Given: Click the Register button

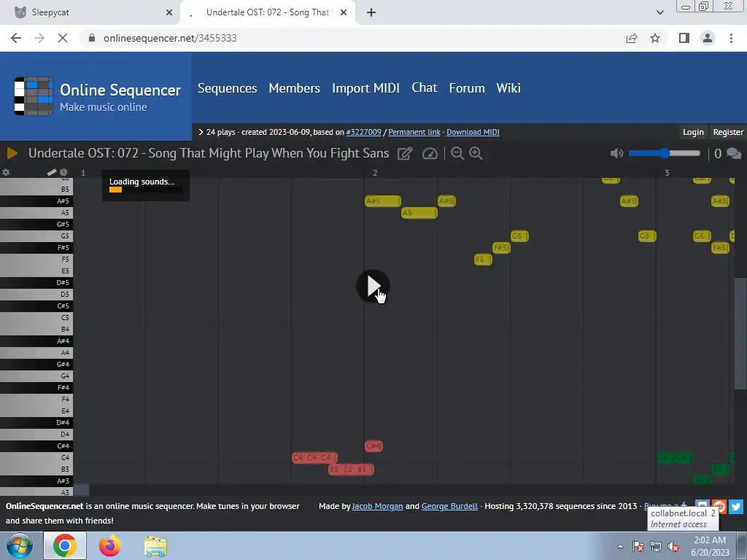Looking at the screenshot, I should pos(728,132).
